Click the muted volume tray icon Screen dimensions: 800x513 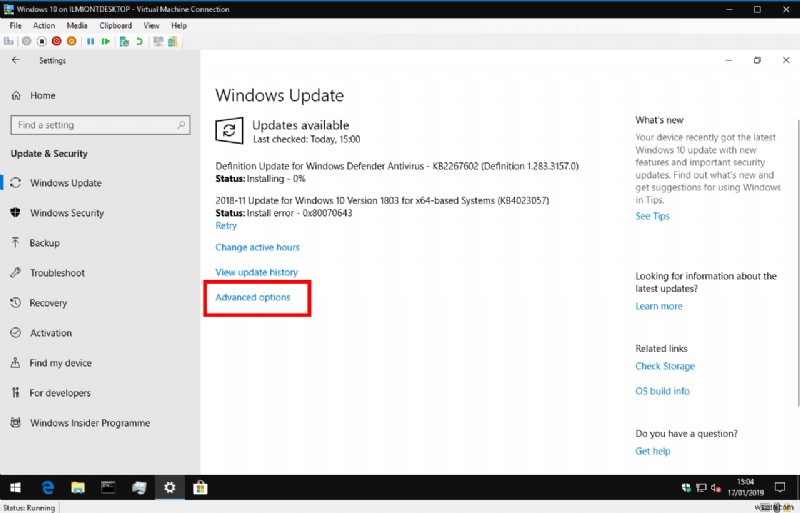point(716,488)
